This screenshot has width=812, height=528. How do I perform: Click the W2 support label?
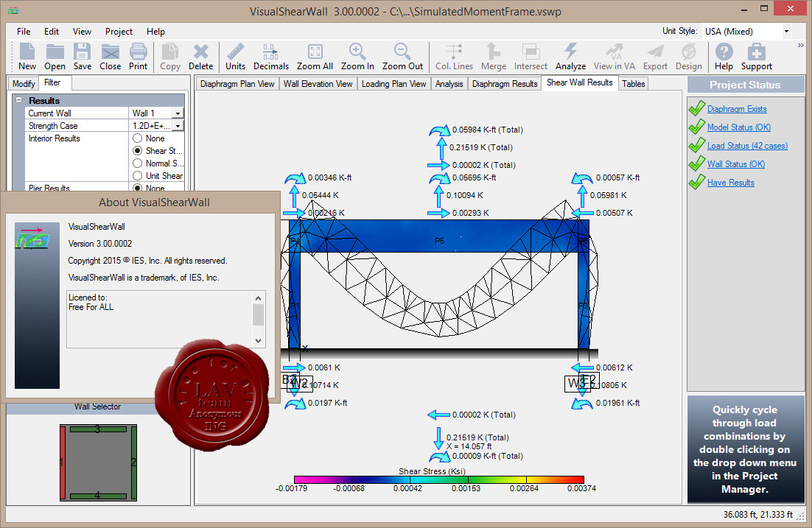299,384
